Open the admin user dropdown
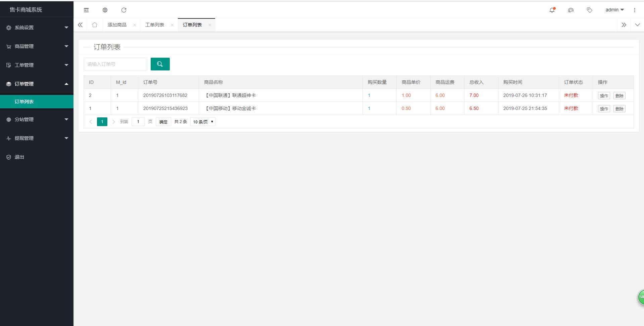The height and width of the screenshot is (326, 644). [614, 10]
